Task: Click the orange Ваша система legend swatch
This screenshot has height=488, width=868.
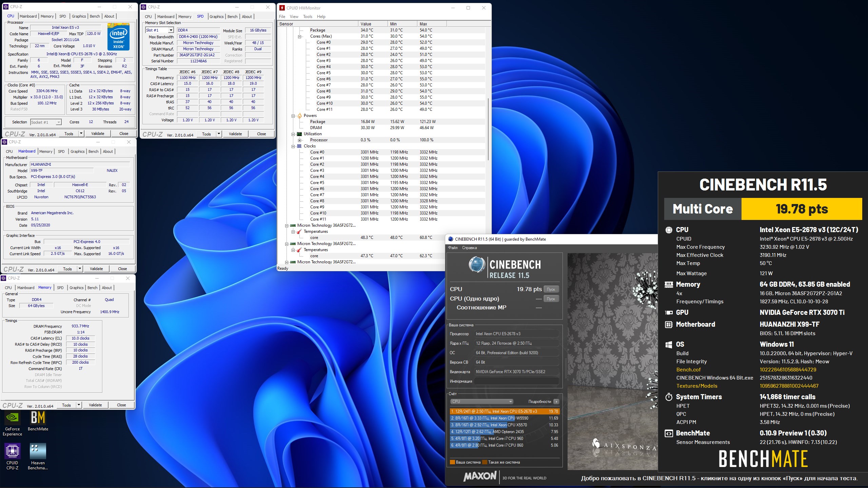Action: pyautogui.click(x=452, y=462)
